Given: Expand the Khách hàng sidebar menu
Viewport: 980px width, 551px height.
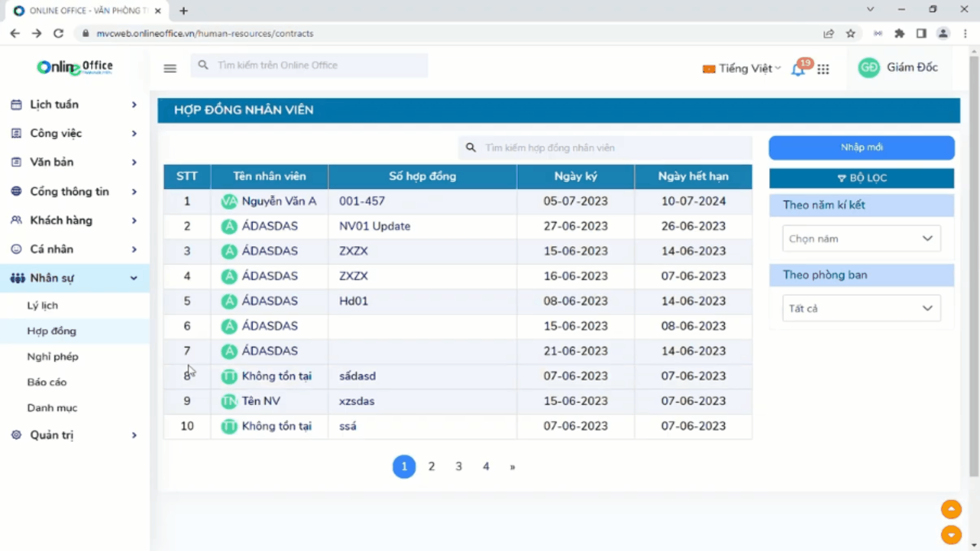Looking at the screenshot, I should click(74, 220).
